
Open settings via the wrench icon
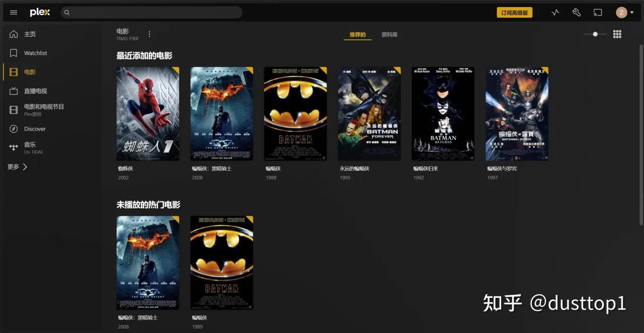pos(577,13)
